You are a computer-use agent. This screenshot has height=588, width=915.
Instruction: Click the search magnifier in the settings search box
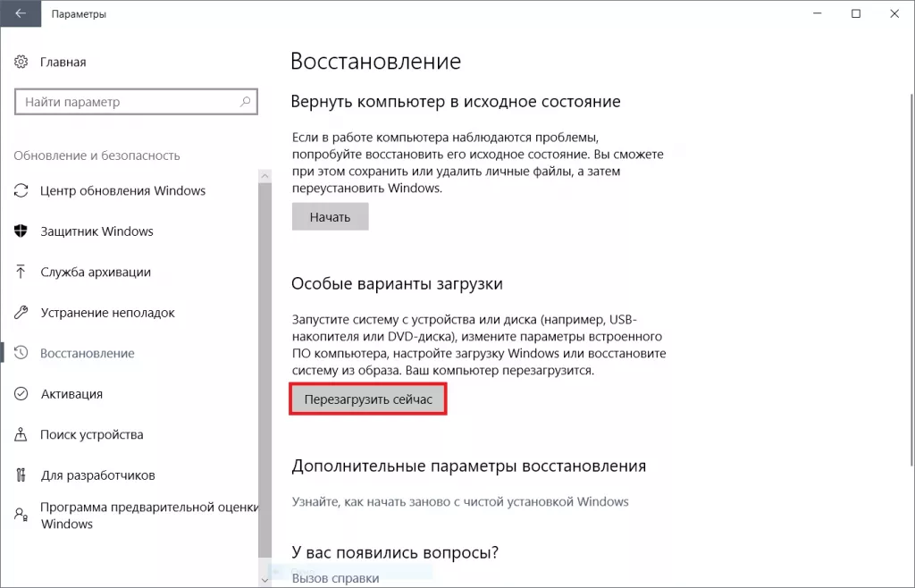tap(244, 101)
